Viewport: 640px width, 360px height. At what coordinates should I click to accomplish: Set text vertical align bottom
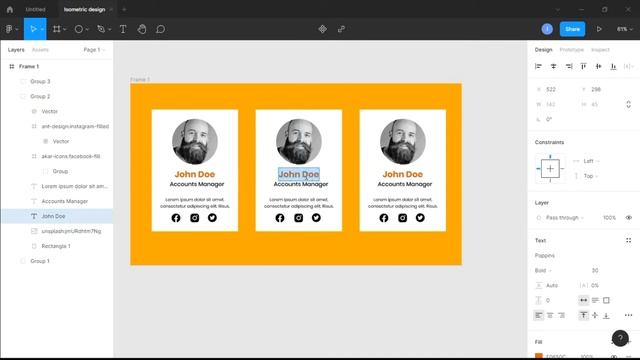point(607,315)
